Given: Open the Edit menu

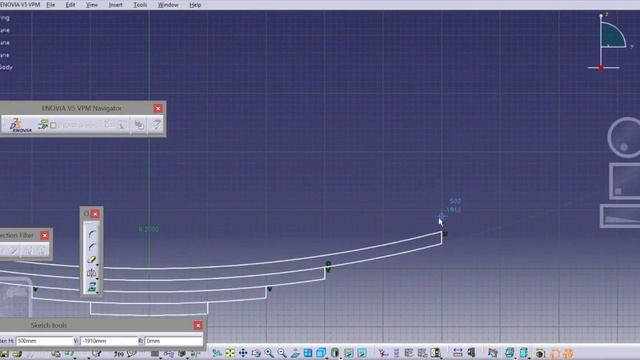Looking at the screenshot, I should tap(70, 5).
